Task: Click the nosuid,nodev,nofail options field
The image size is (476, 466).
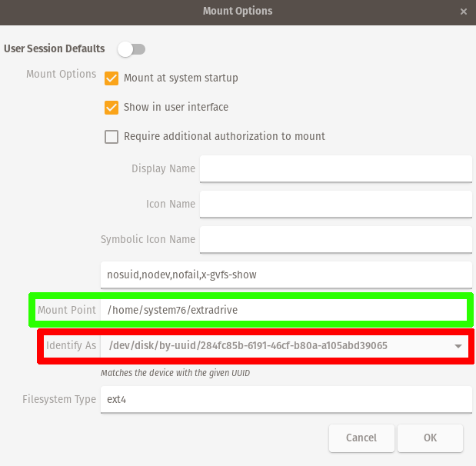Action: tap(285, 275)
